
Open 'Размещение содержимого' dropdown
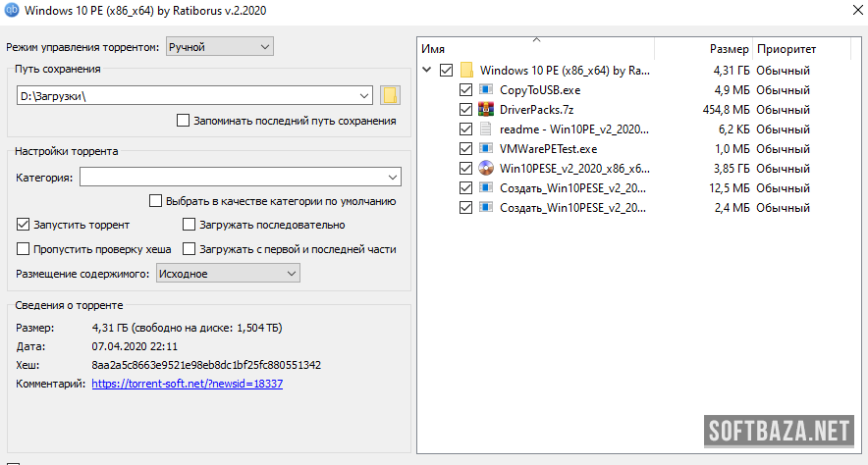point(228,274)
